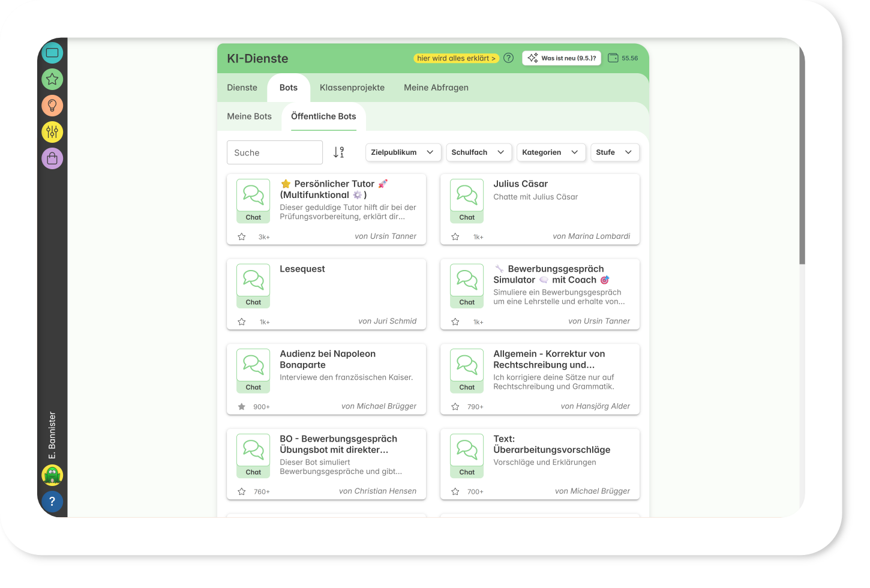This screenshot has width=870, height=588.
Task: Open the Schulfach filter dropdown
Action: [478, 152]
